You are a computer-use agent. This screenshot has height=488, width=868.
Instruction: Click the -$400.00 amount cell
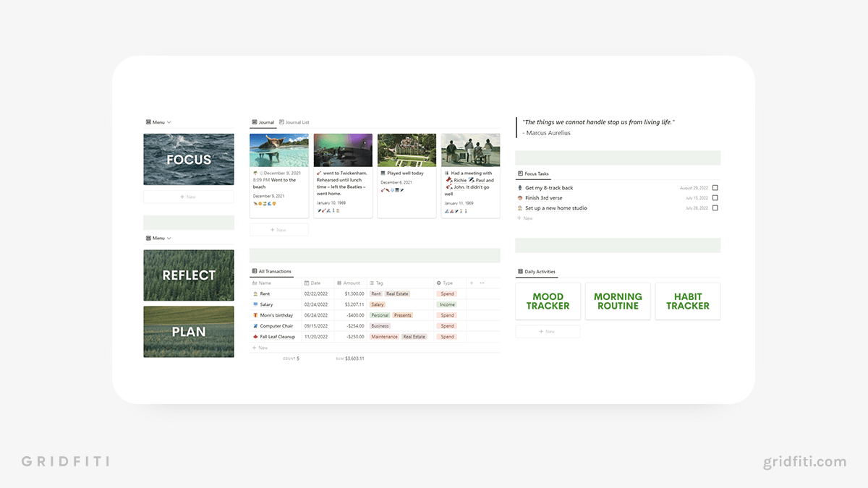coord(351,315)
